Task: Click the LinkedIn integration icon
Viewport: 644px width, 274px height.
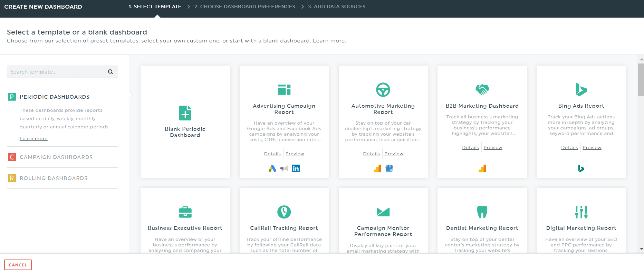Action: [x=296, y=168]
